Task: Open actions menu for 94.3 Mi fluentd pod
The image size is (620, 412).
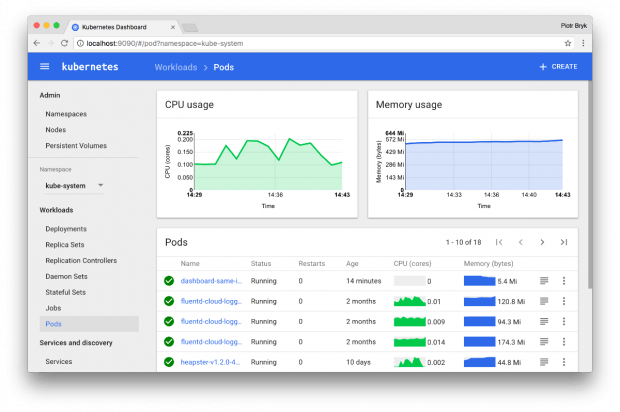Action: (x=564, y=321)
